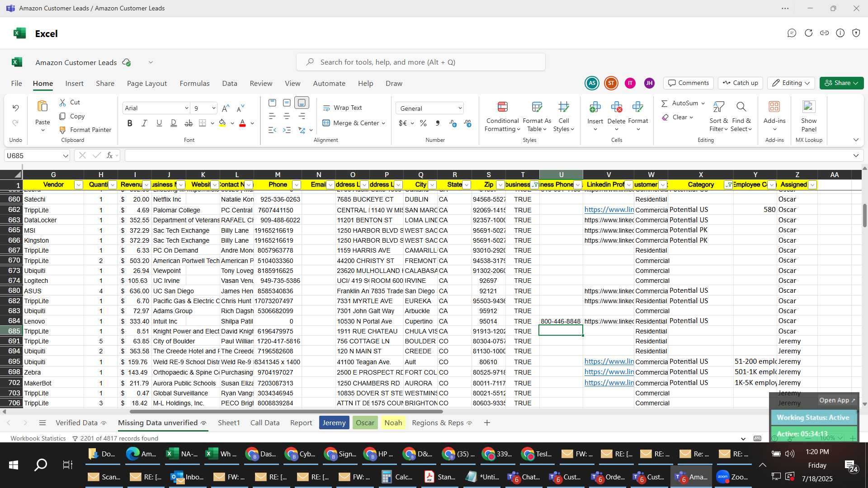
Task: Click the Insert cells icon
Action: (x=595, y=107)
